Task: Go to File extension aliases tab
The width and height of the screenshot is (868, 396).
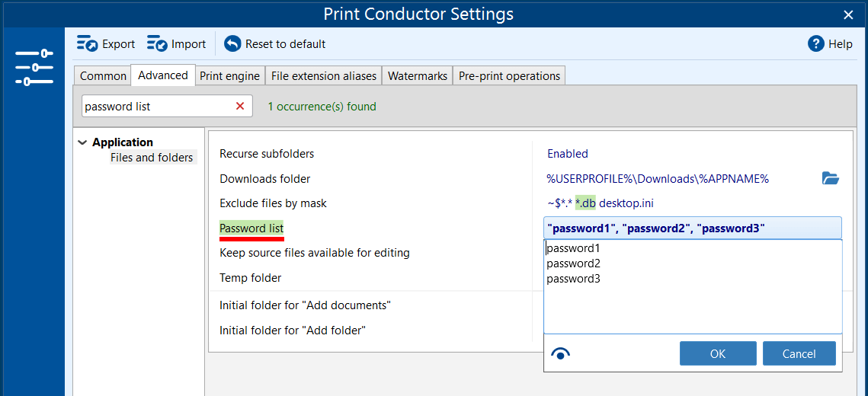Action: (324, 76)
